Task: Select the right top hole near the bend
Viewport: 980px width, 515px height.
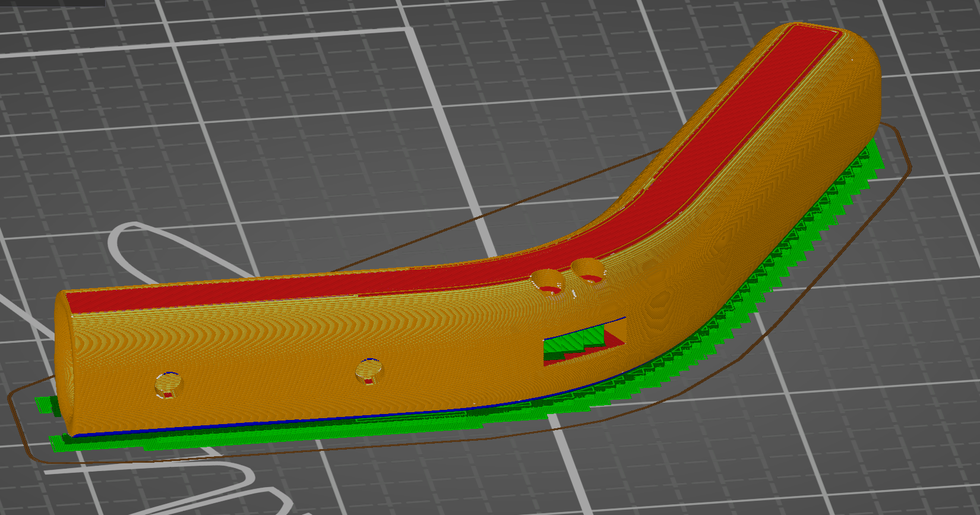Action: pyautogui.click(x=588, y=270)
